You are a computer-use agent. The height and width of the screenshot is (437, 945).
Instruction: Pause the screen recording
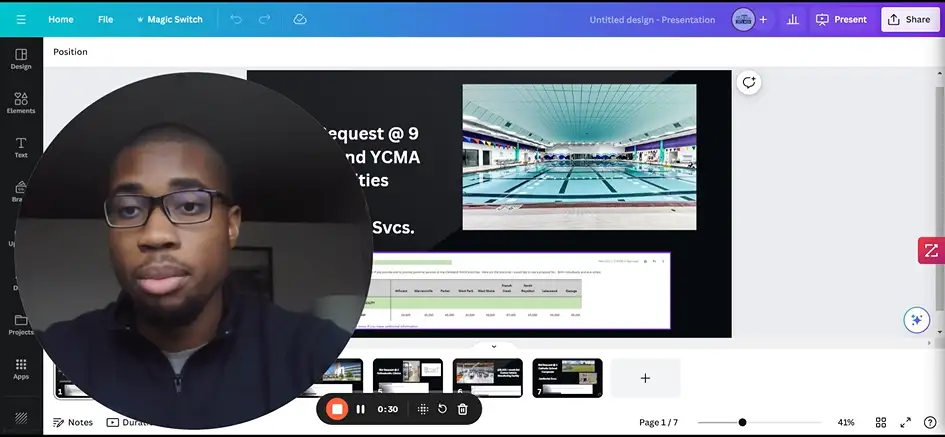[x=361, y=409]
